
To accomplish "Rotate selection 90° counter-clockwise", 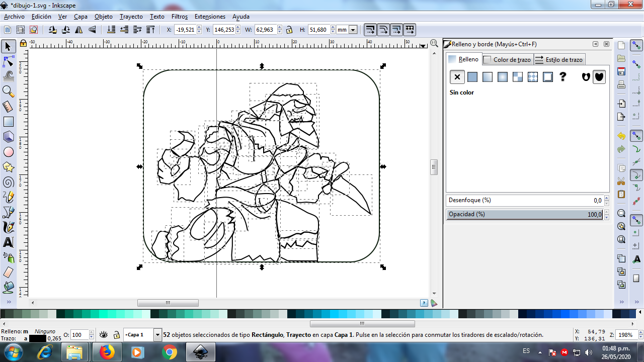I will [53, 30].
